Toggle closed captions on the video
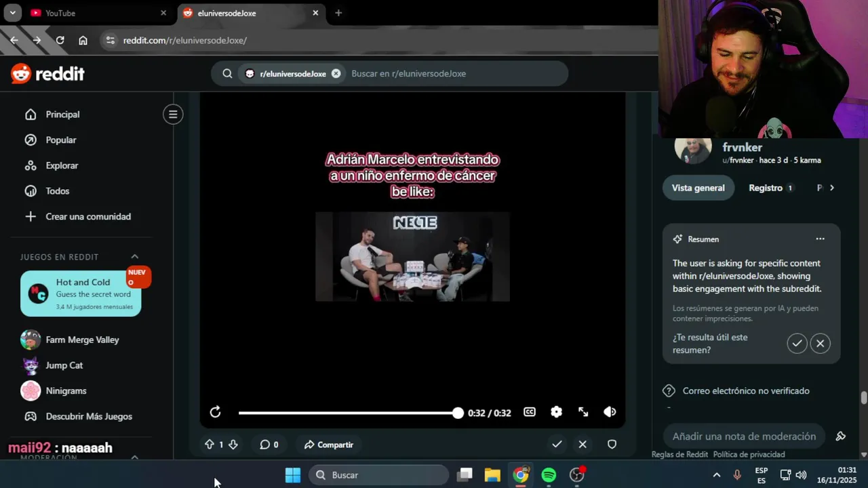 [x=530, y=412]
